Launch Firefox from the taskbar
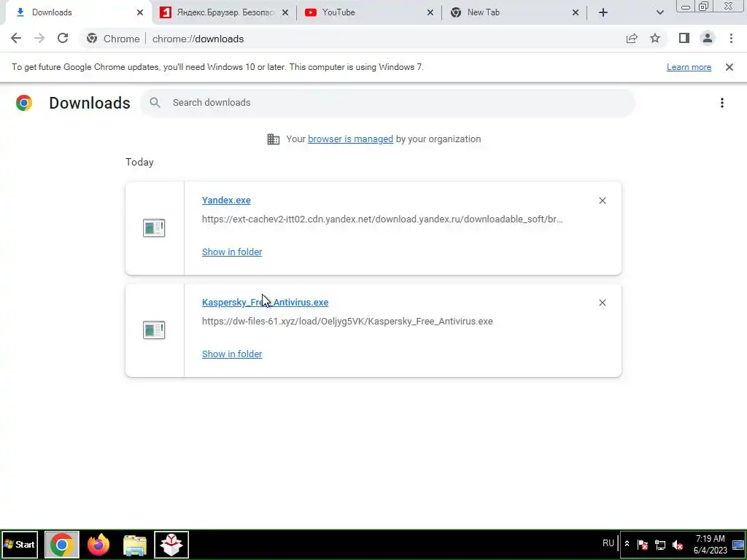This screenshot has height=560, width=747. click(x=98, y=544)
